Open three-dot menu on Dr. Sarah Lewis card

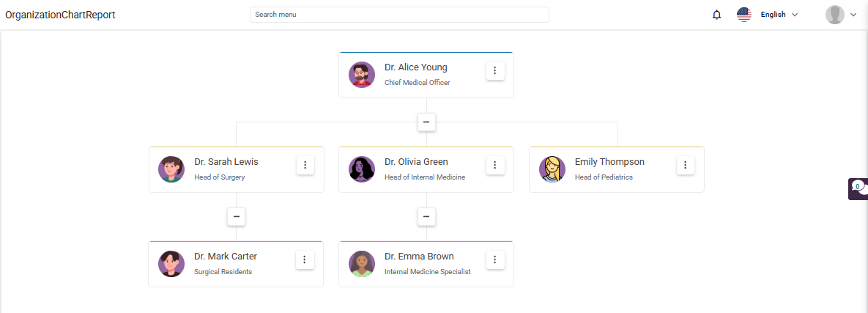(x=305, y=165)
